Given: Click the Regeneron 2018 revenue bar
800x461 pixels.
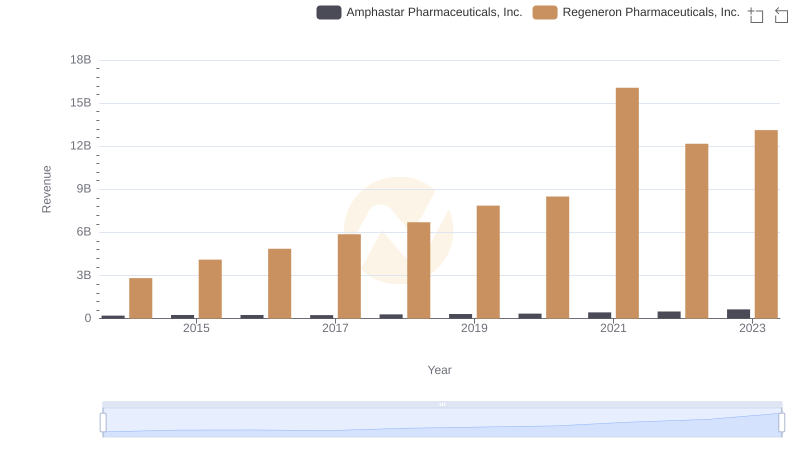Looking at the screenshot, I should (419, 270).
